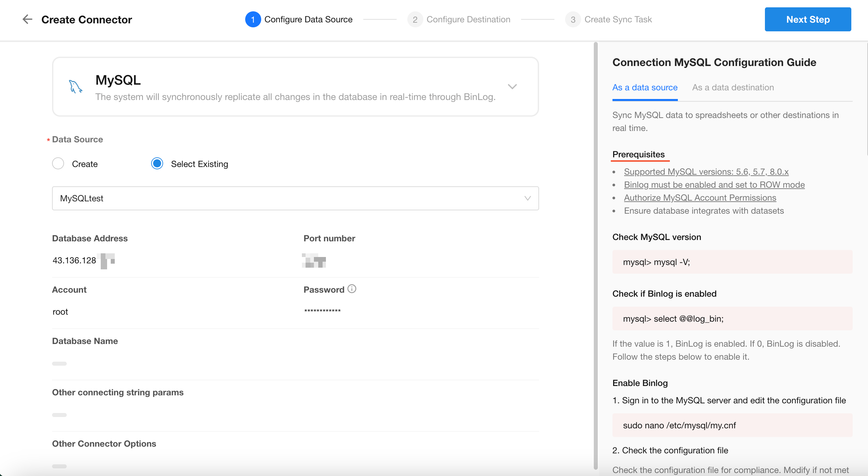Click the mysql -V code block
Image resolution: width=868 pixels, height=476 pixels.
[732, 262]
